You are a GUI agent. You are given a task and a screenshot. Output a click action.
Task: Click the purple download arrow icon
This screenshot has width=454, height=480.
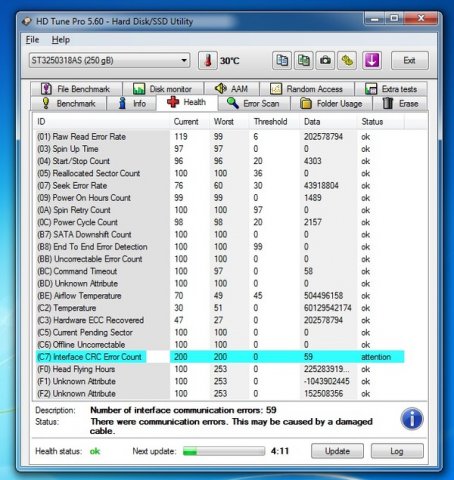372,61
